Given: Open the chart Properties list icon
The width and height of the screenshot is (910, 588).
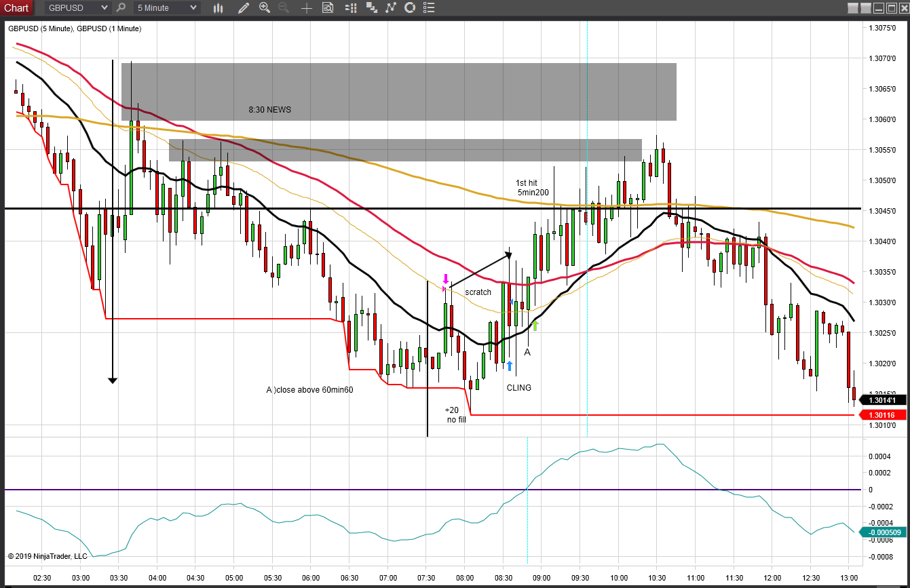Looking at the screenshot, I should (430, 8).
